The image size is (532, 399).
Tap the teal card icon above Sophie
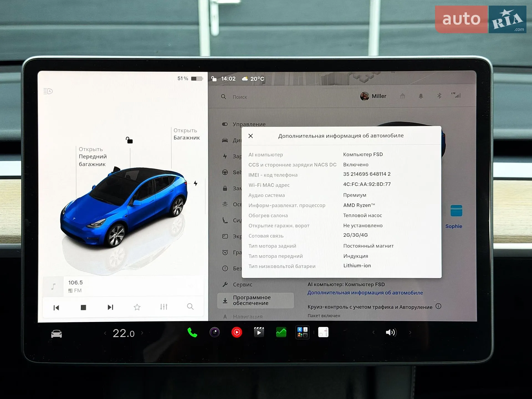tap(456, 211)
